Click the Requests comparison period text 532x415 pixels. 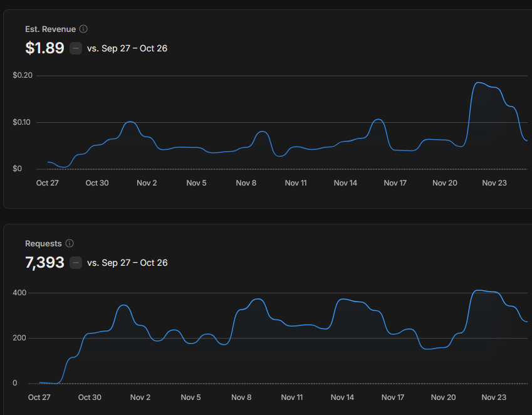[127, 263]
